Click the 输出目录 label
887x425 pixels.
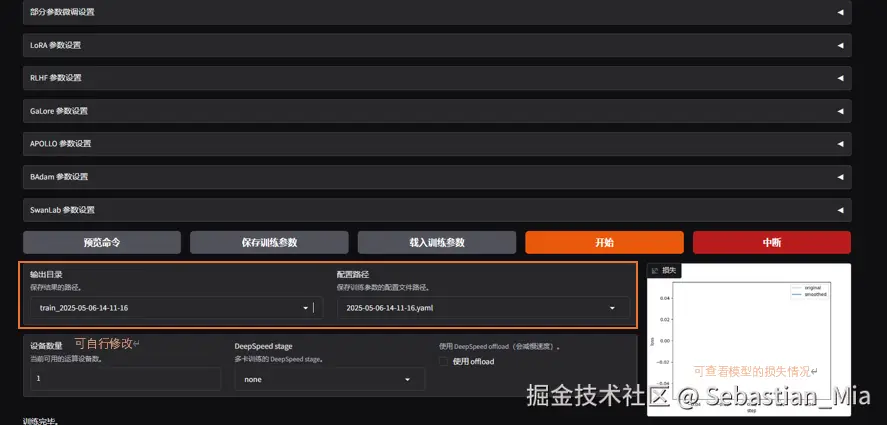pos(46,274)
